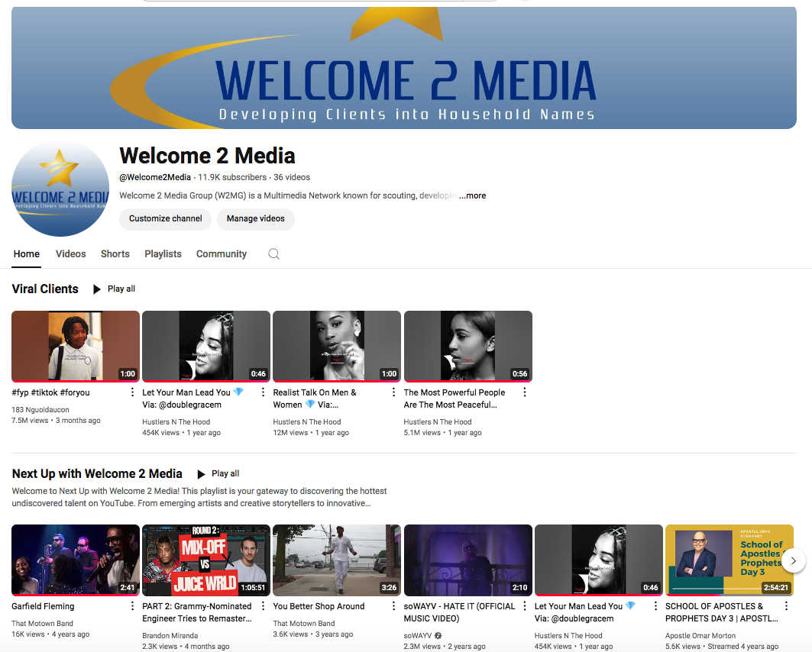
Task: Open options menu for "Let Your Man Lead You"
Action: 262,392
